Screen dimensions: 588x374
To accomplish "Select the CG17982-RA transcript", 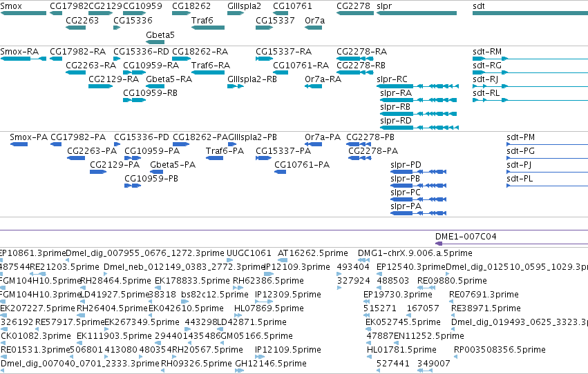I will pos(56,59).
